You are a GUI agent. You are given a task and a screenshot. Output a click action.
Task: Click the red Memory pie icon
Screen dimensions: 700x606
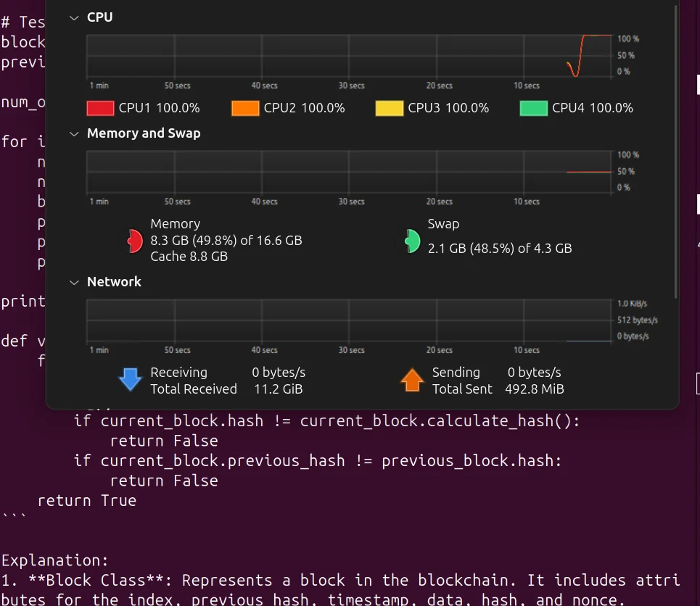click(x=133, y=241)
